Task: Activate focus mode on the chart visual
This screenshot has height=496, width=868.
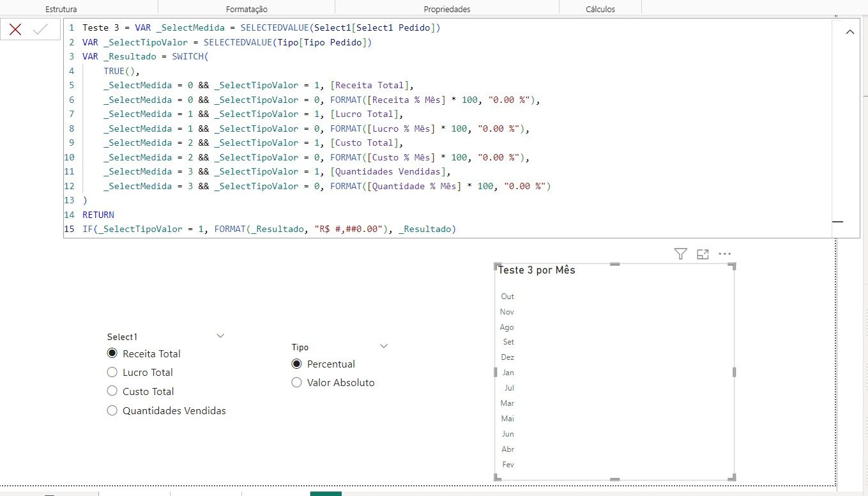Action: pos(703,254)
